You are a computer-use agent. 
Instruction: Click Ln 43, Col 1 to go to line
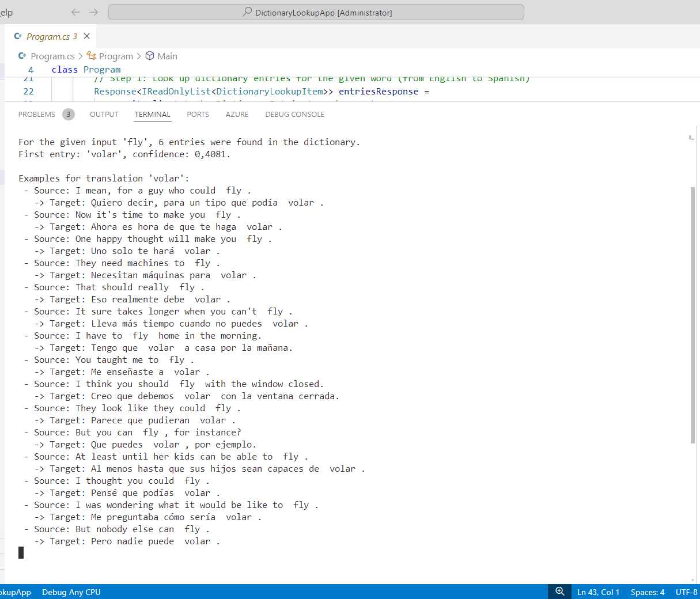tap(598, 592)
